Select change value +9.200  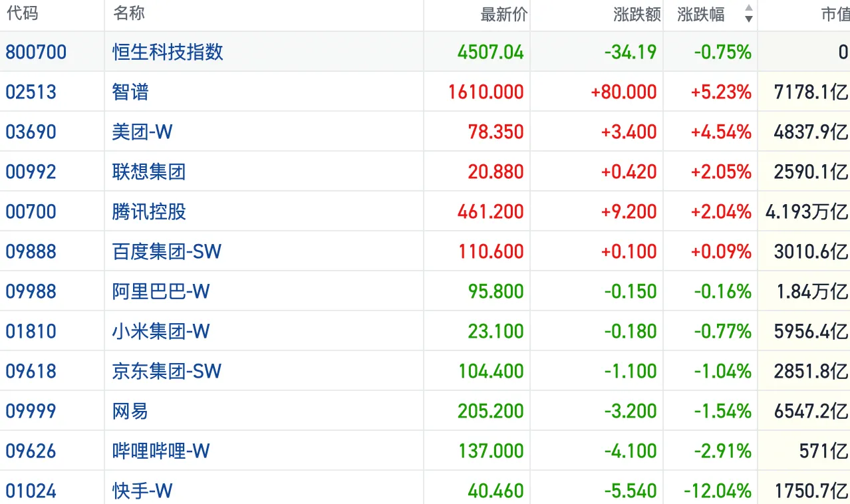(629, 211)
